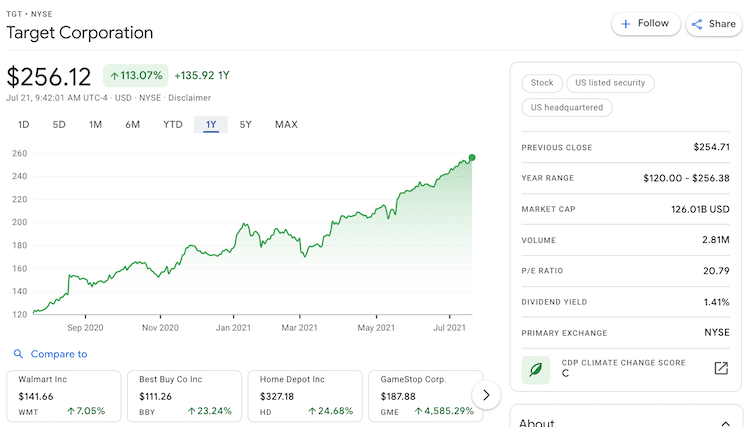Screen dimensions: 750x427
Task: Click the HD 24.68% gain value
Action: 331,411
